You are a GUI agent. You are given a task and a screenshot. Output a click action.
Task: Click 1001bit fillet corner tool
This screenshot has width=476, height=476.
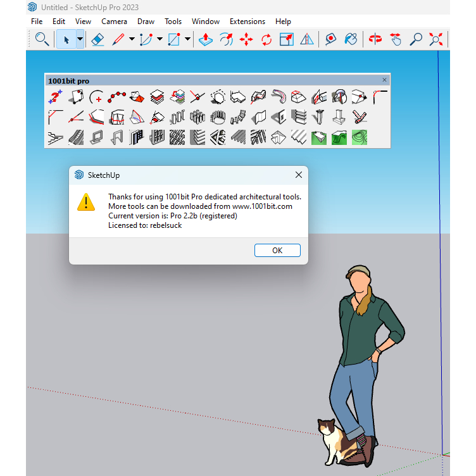pos(380,97)
